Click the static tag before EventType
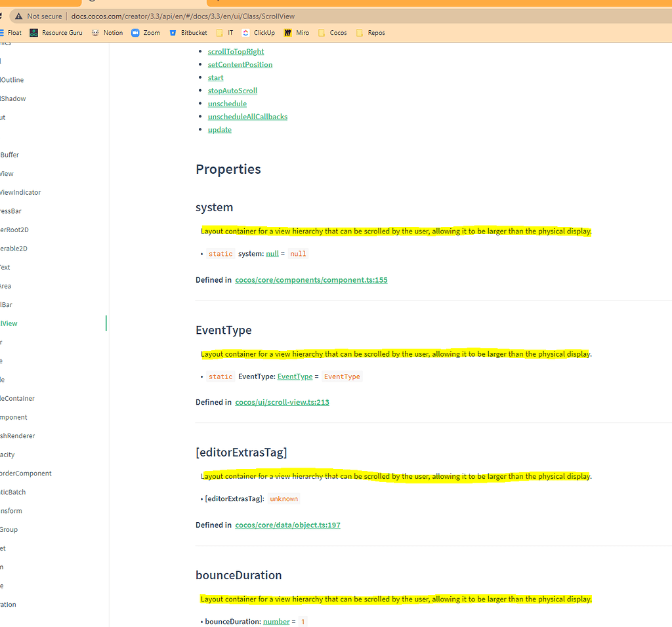Image resolution: width=672 pixels, height=627 pixels. tap(220, 376)
